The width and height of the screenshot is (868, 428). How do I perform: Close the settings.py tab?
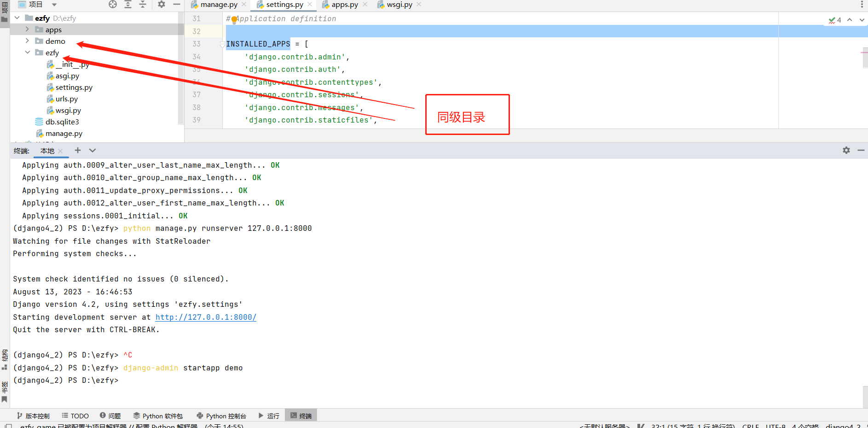[x=310, y=5]
